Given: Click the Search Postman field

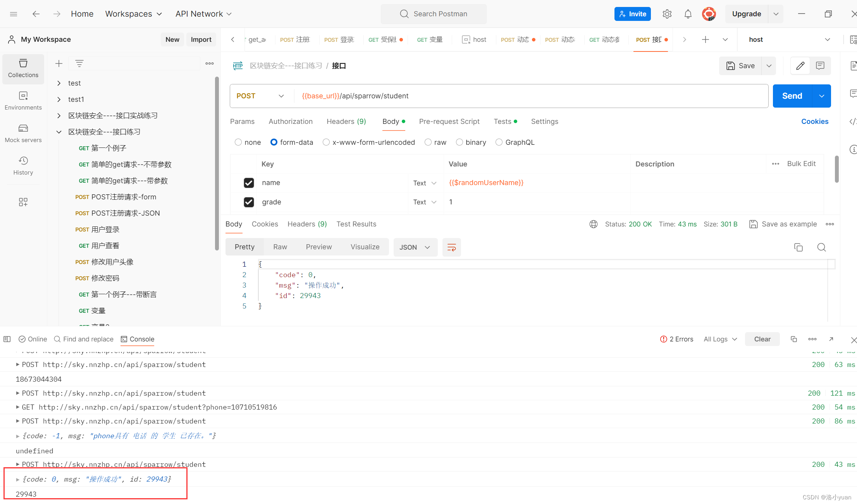Looking at the screenshot, I should point(434,14).
